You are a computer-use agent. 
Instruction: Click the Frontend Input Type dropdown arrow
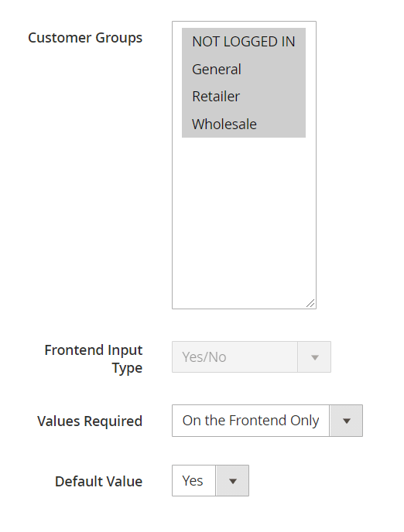(315, 357)
